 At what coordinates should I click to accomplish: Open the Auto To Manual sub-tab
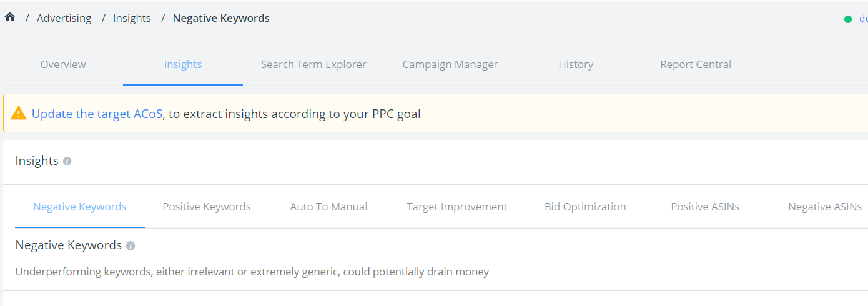tap(328, 207)
